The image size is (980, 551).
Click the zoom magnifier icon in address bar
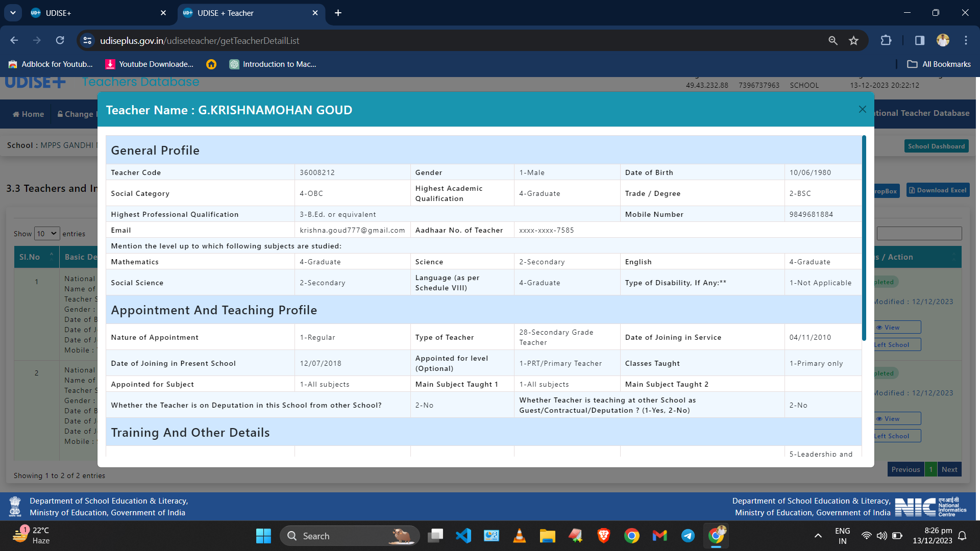click(x=832, y=41)
